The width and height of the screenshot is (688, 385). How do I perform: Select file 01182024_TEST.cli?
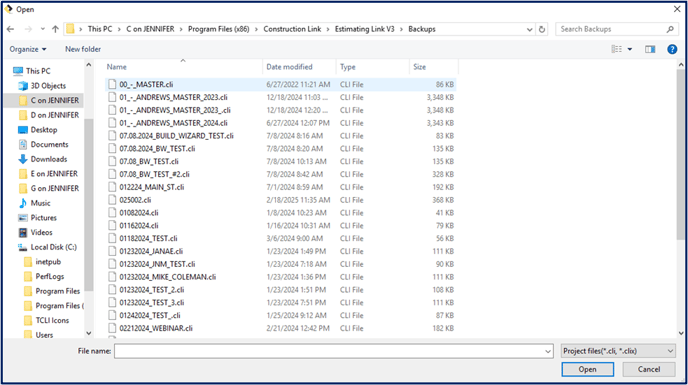280,238
